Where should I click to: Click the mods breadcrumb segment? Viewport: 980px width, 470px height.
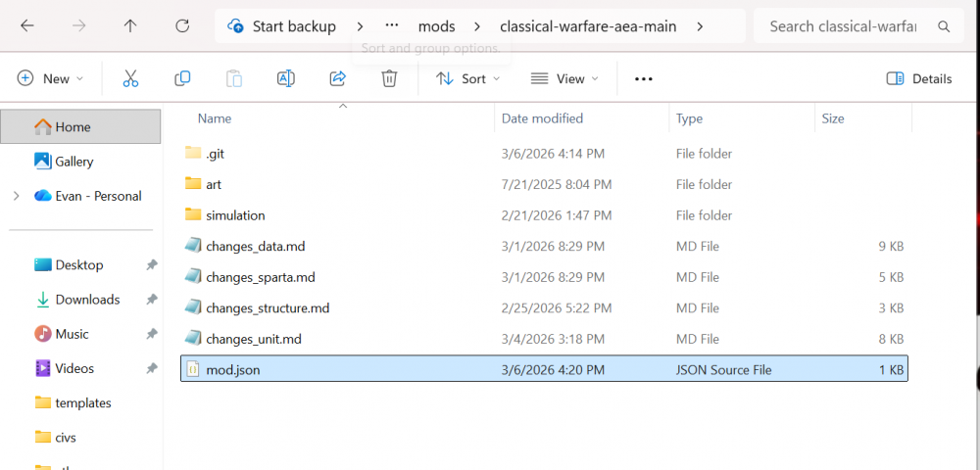[436, 26]
